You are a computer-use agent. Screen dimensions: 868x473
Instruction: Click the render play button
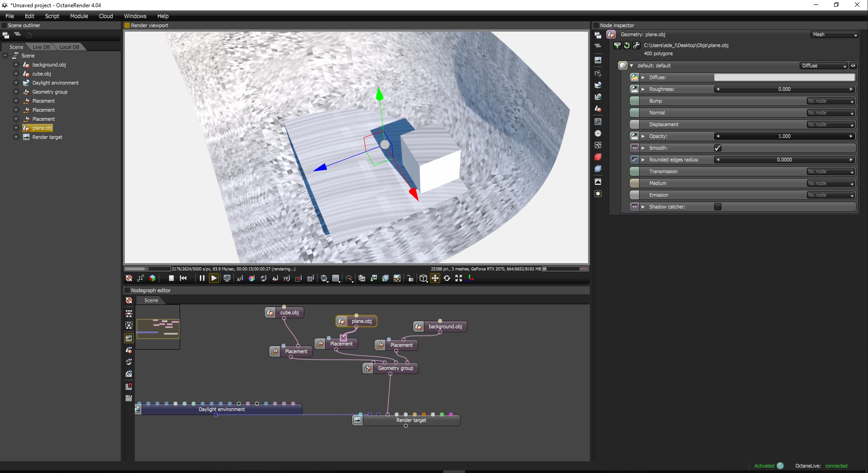(x=214, y=279)
